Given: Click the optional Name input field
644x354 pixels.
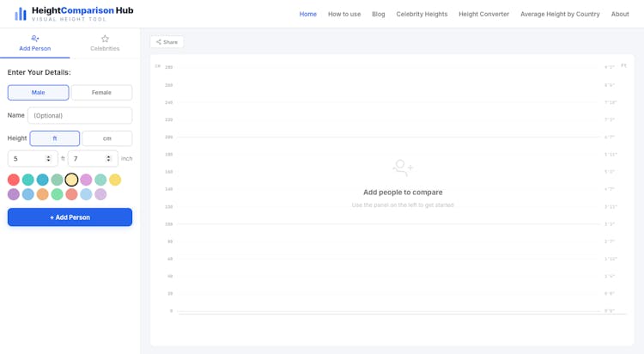Looking at the screenshot, I should click(80, 115).
